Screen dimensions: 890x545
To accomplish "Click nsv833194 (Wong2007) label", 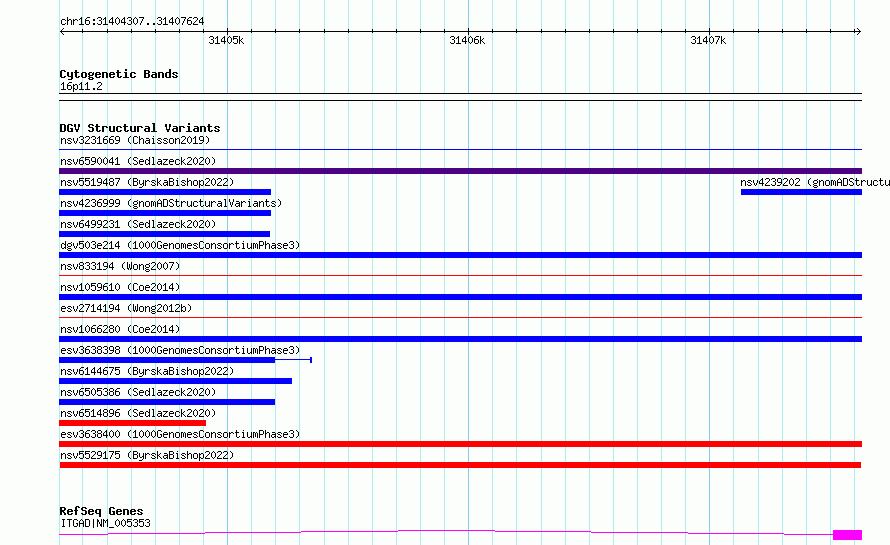I will [x=120, y=266].
